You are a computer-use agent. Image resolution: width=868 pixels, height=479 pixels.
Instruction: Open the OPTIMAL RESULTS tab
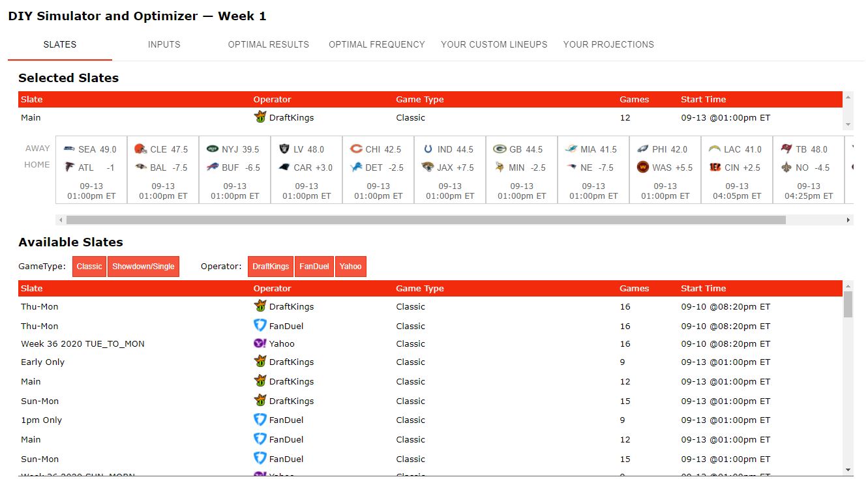(269, 45)
